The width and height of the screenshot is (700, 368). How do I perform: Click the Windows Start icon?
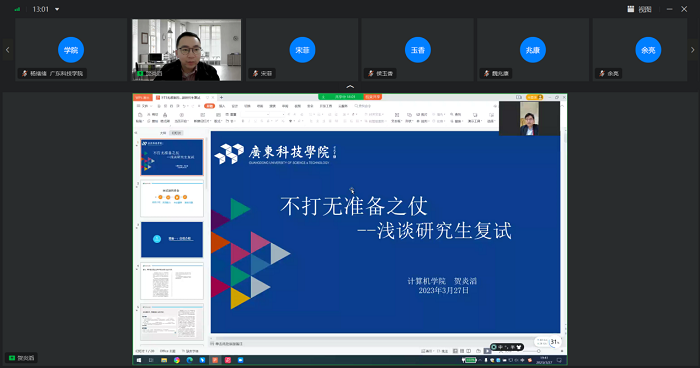(x=139, y=360)
